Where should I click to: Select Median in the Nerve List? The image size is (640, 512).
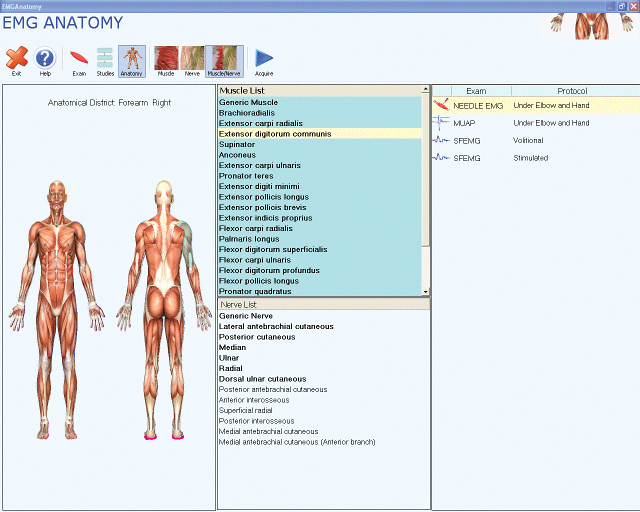coord(232,348)
